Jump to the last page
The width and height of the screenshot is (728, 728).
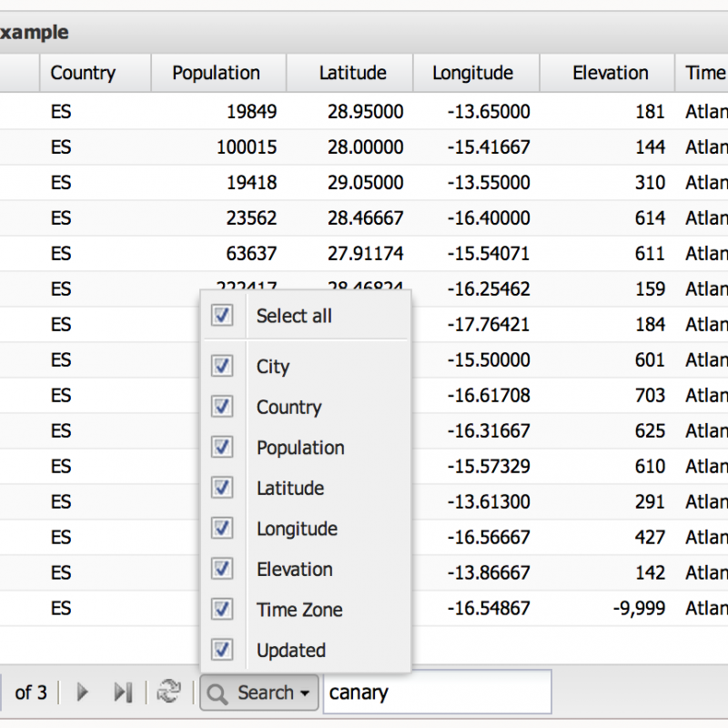(x=123, y=693)
